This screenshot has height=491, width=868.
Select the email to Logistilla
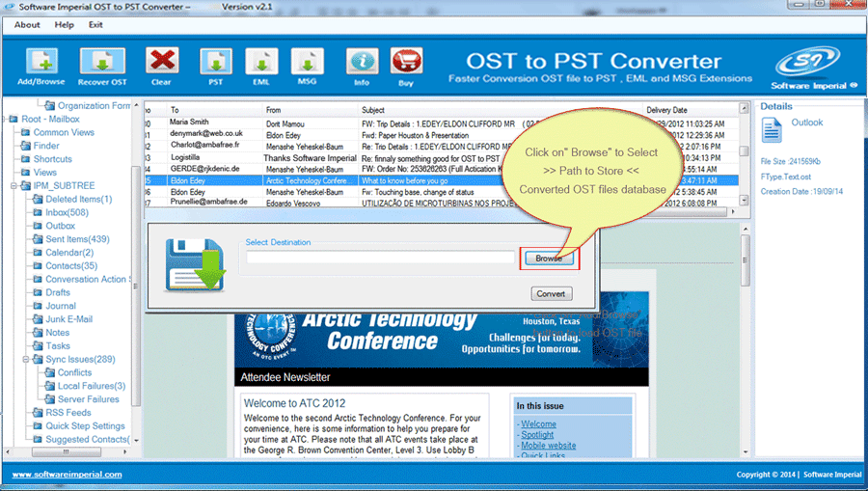click(x=185, y=157)
